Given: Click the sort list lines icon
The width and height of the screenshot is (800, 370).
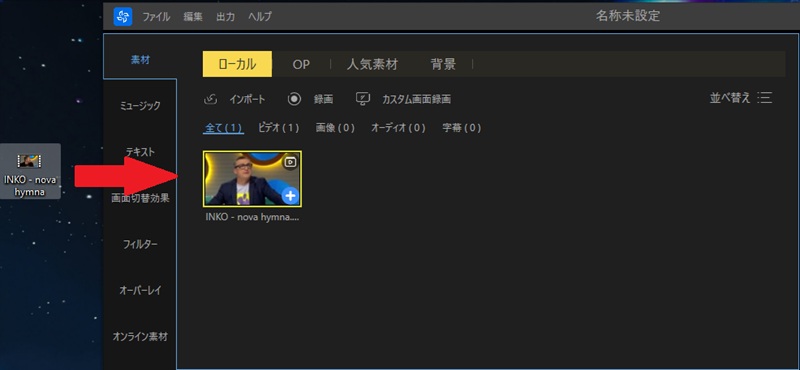Looking at the screenshot, I should pyautogui.click(x=765, y=98).
